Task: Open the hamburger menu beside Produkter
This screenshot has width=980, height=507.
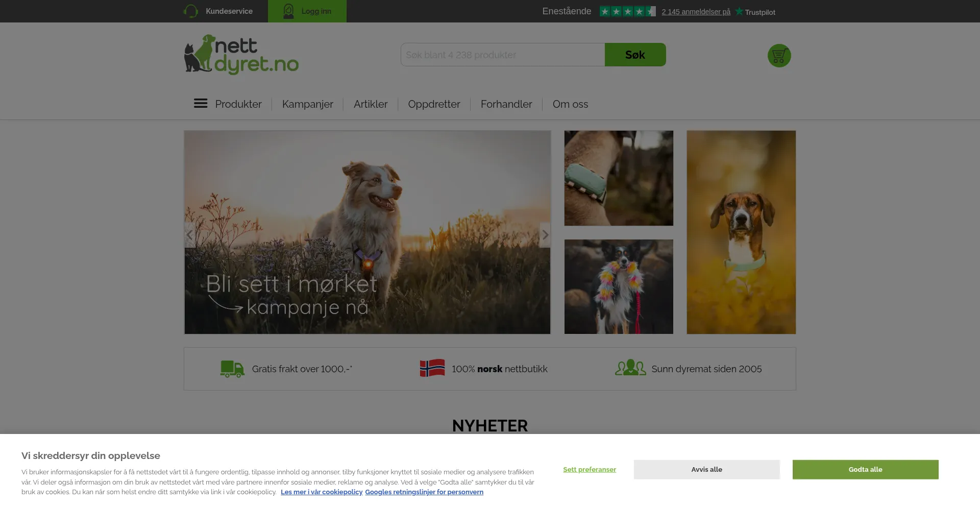Action: [201, 104]
